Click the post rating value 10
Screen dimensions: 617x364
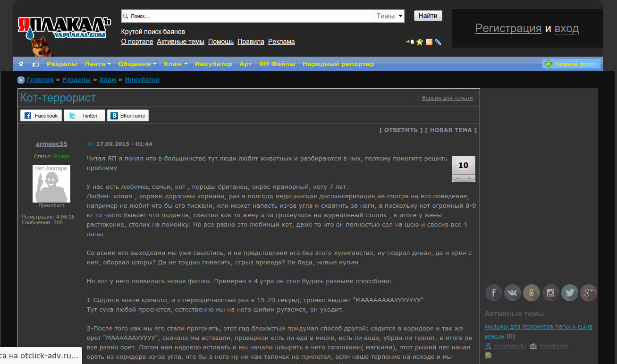(464, 165)
